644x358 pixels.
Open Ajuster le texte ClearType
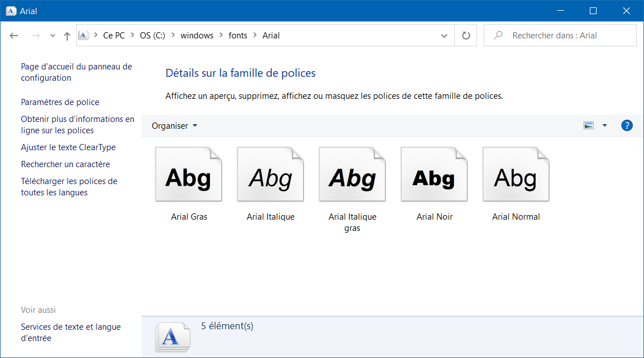pyautogui.click(x=68, y=147)
